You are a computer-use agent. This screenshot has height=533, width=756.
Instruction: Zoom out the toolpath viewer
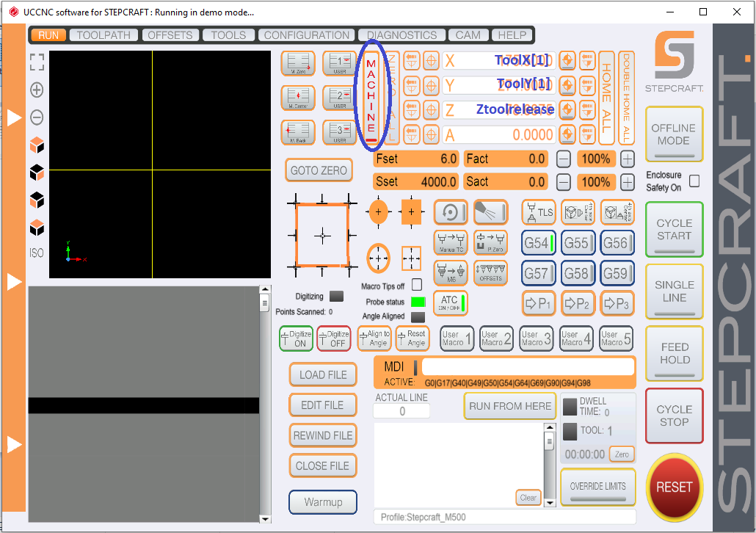(37, 117)
